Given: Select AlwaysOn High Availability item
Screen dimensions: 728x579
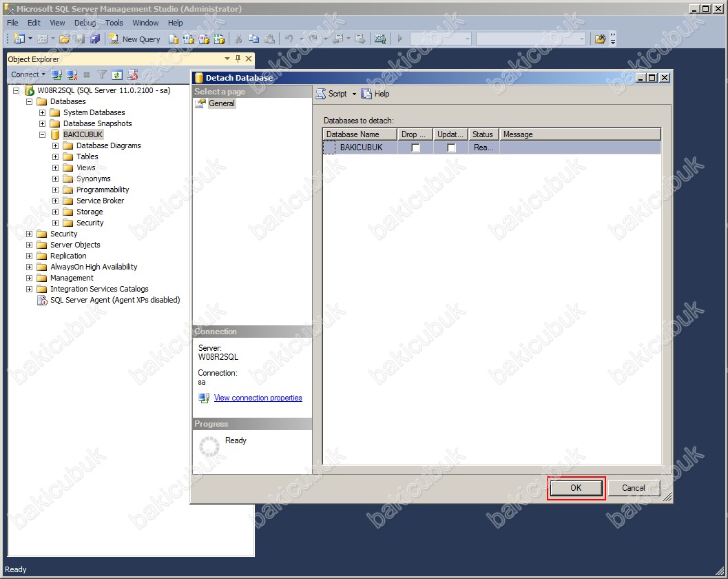Looking at the screenshot, I should 94,267.
